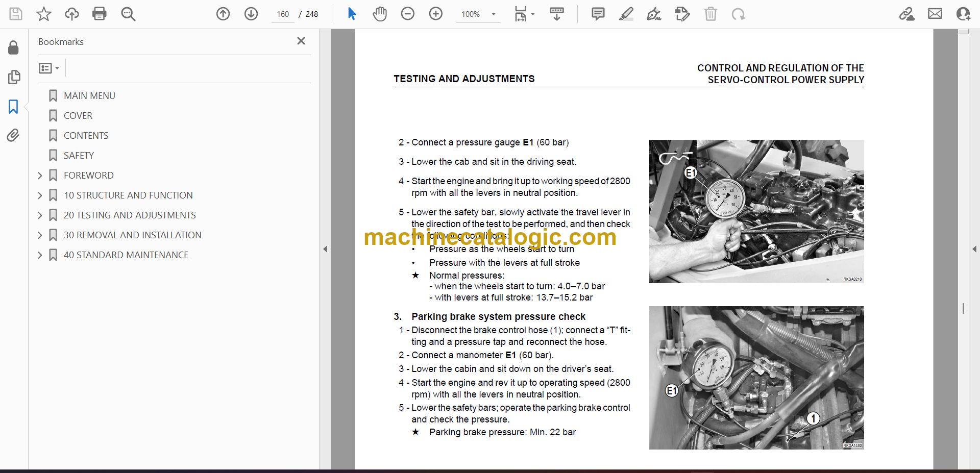Close the Bookmarks panel
The image size is (980, 473).
click(x=301, y=41)
